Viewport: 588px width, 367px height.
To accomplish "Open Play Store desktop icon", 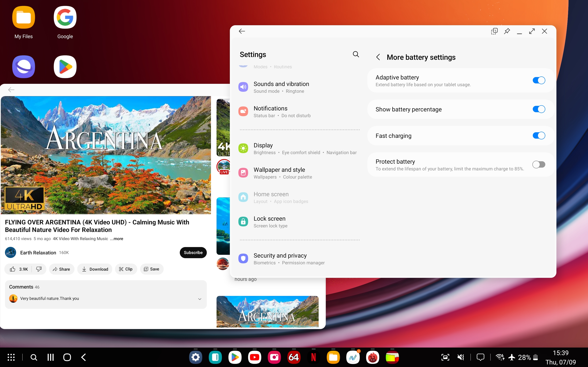I will tap(65, 67).
